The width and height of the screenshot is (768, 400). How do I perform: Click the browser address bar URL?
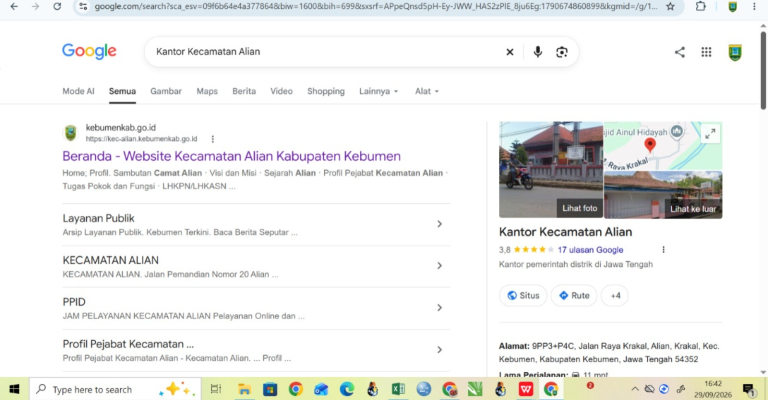click(x=376, y=6)
